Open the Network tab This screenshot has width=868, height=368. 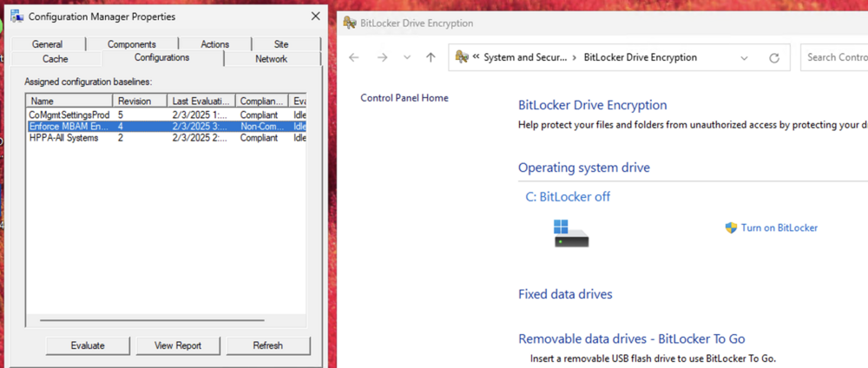(271, 59)
